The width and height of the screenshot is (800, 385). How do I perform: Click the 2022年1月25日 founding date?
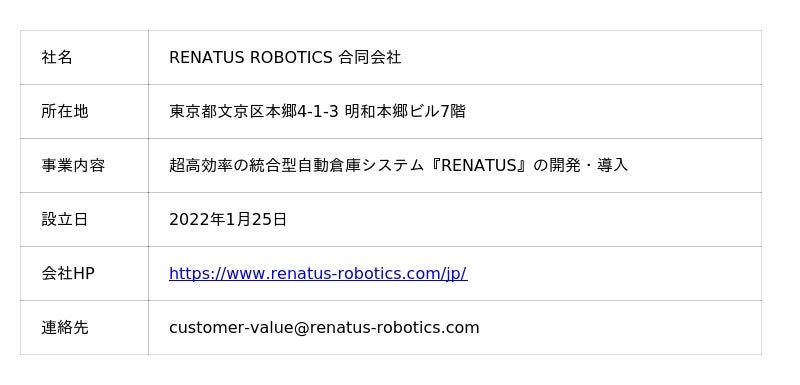pos(228,219)
